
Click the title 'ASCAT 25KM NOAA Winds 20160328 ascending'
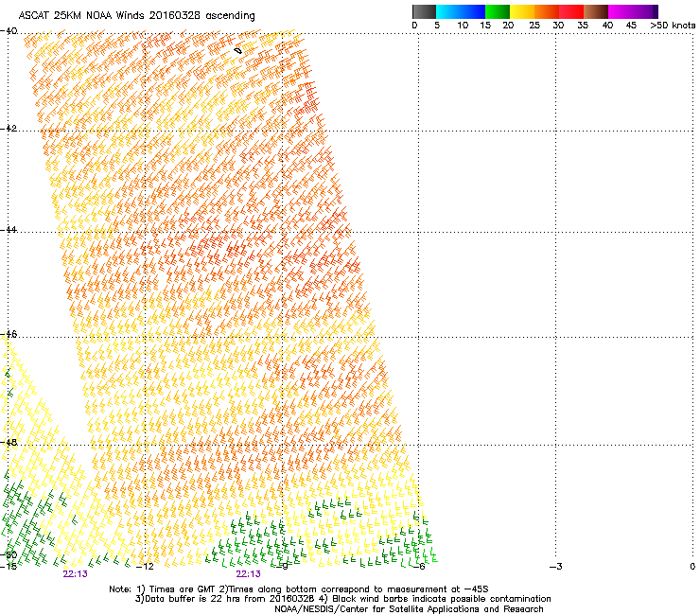(x=136, y=16)
